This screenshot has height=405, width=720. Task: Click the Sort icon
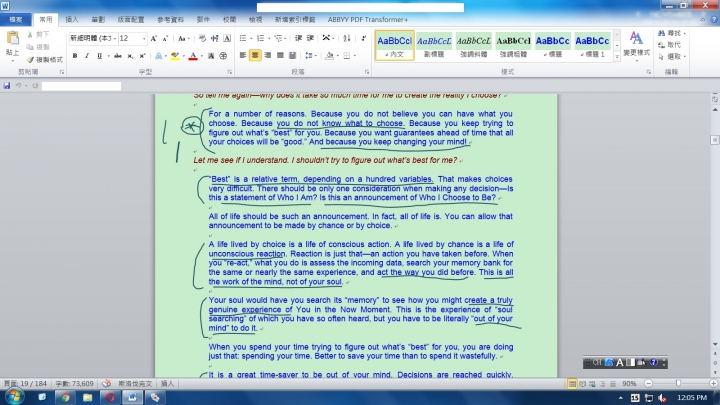(347, 39)
